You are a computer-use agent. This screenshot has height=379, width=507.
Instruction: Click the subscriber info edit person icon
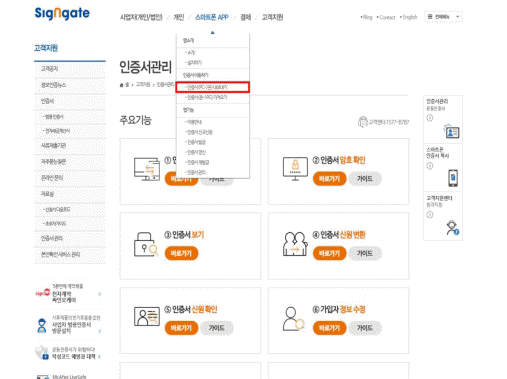tap(293, 319)
